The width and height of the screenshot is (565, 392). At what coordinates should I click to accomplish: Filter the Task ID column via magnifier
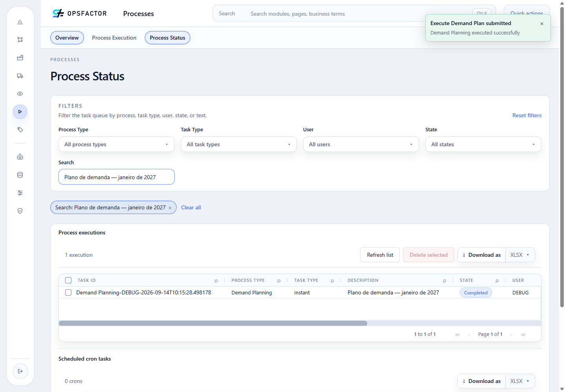216,281
